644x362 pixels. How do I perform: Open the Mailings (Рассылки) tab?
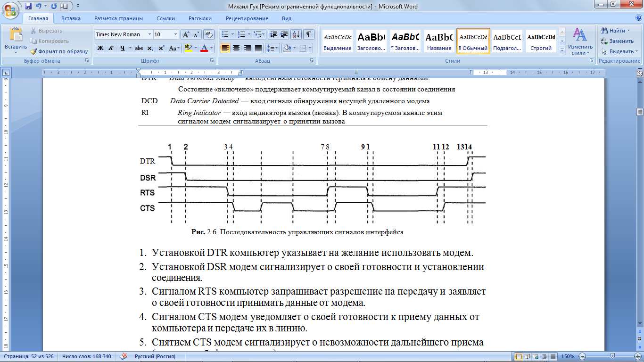(x=200, y=18)
